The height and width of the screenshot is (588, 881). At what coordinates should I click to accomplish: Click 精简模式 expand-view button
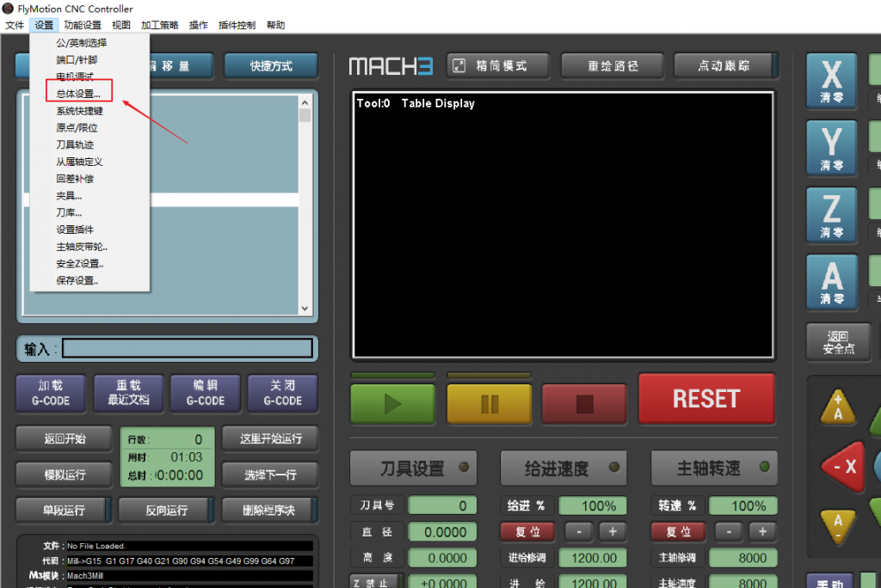[x=497, y=65]
